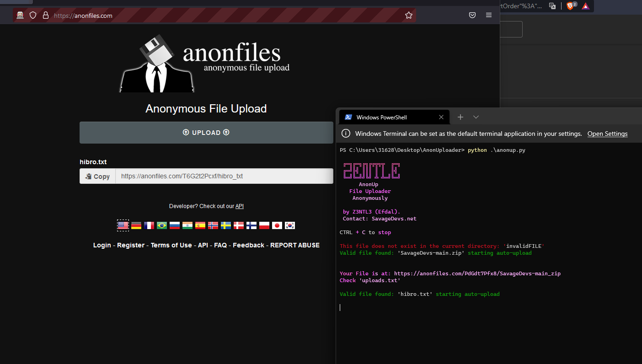Screen dimensions: 642x364
Task: Choose the Swedish flag language
Action: pyautogui.click(x=226, y=225)
